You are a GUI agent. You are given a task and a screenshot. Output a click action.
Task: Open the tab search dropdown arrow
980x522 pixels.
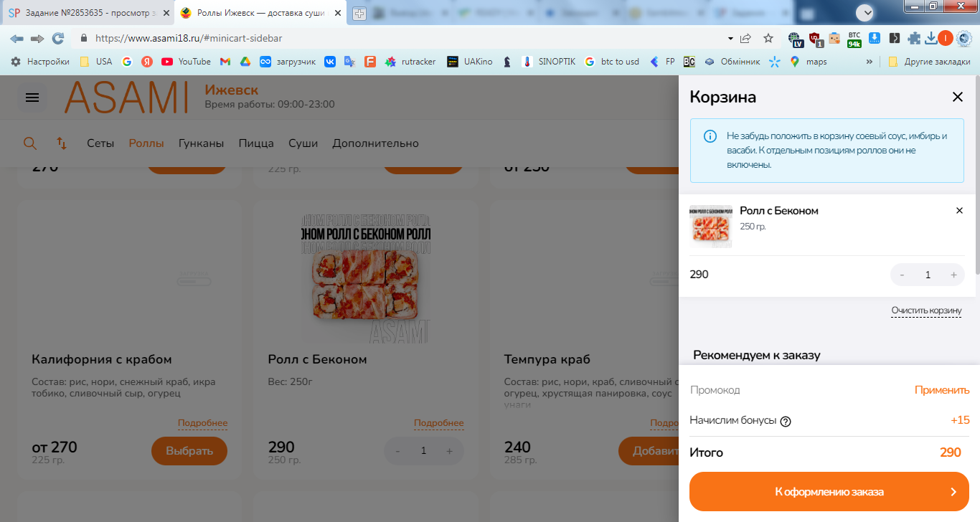click(x=867, y=12)
